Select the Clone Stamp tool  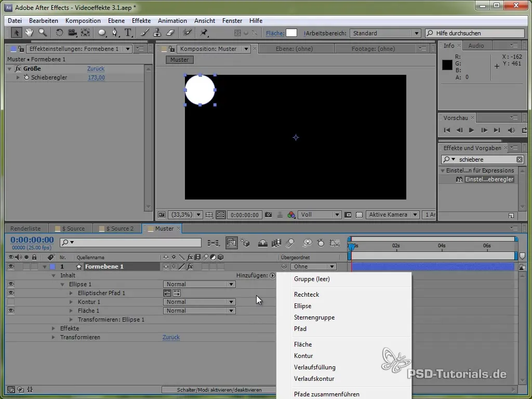157,33
